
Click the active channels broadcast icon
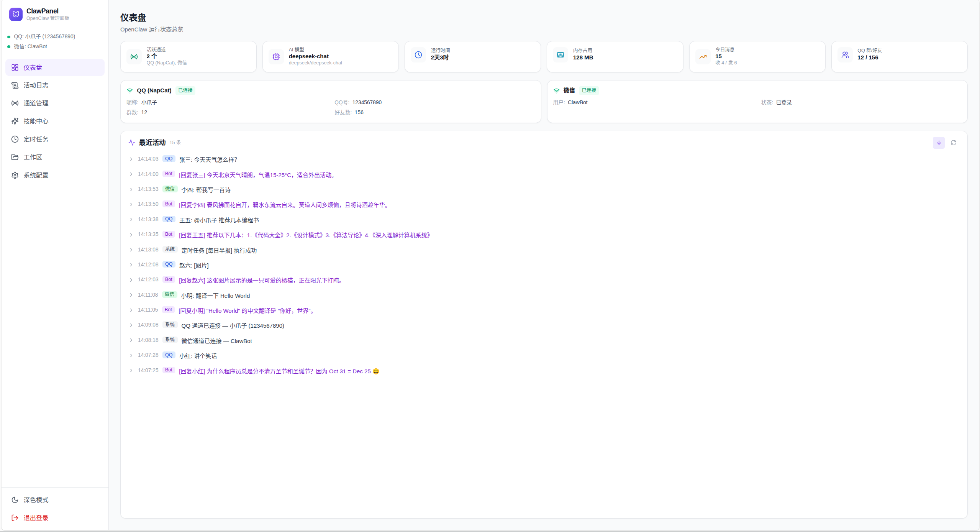pyautogui.click(x=134, y=57)
